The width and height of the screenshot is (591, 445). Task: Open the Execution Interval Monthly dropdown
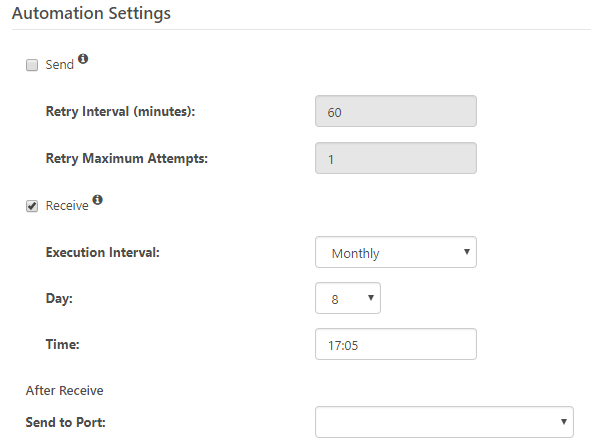[x=396, y=252]
